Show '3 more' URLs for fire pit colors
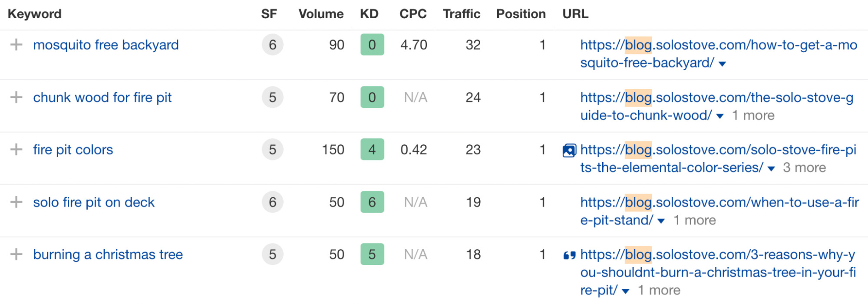 (804, 168)
